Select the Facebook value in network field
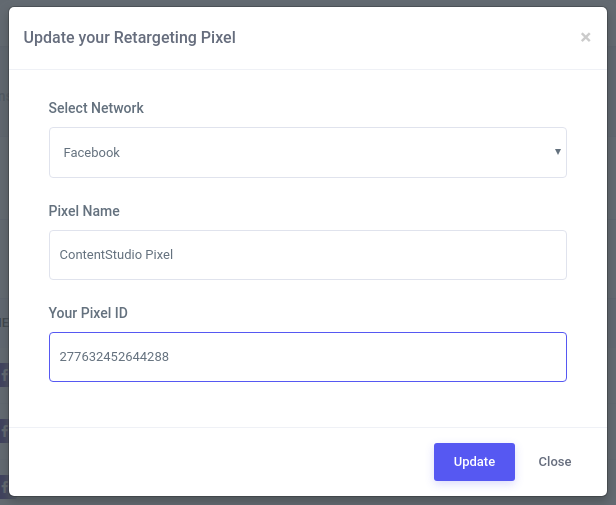Viewport: 616px width, 505px height. [92, 153]
